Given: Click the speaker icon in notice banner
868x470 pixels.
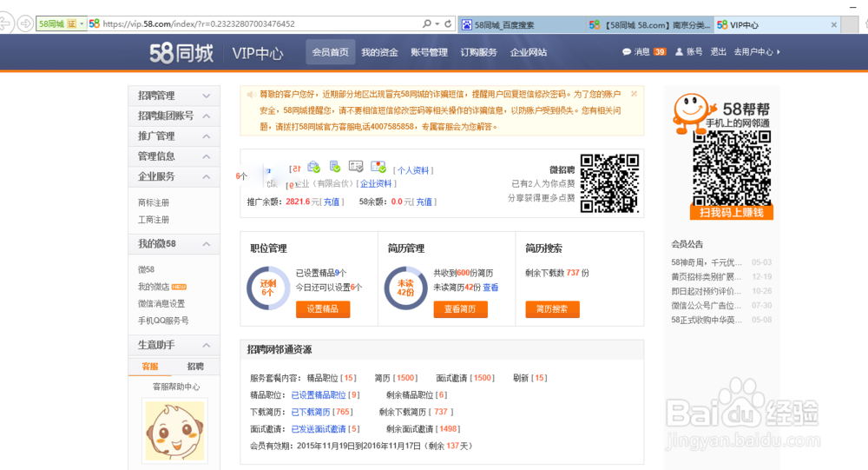Looking at the screenshot, I should 251,95.
